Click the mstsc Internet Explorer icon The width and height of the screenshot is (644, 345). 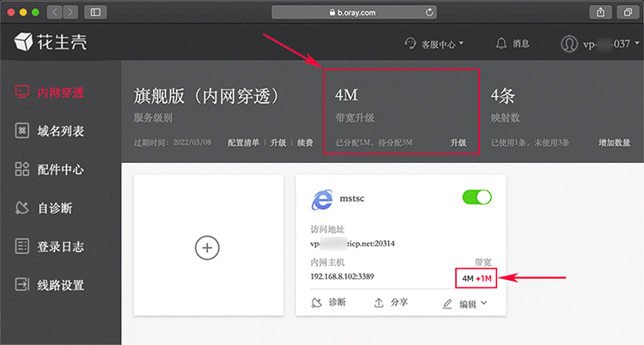[x=322, y=200]
